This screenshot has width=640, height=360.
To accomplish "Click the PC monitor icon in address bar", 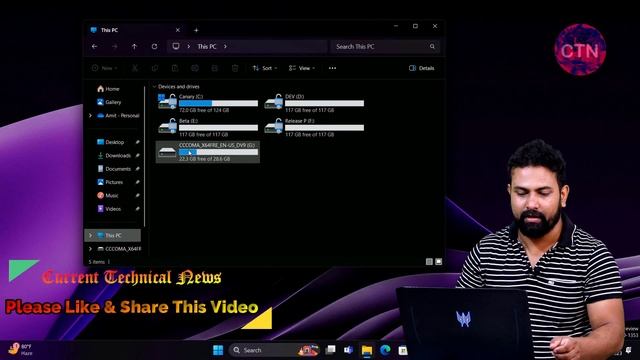I will pos(176,47).
